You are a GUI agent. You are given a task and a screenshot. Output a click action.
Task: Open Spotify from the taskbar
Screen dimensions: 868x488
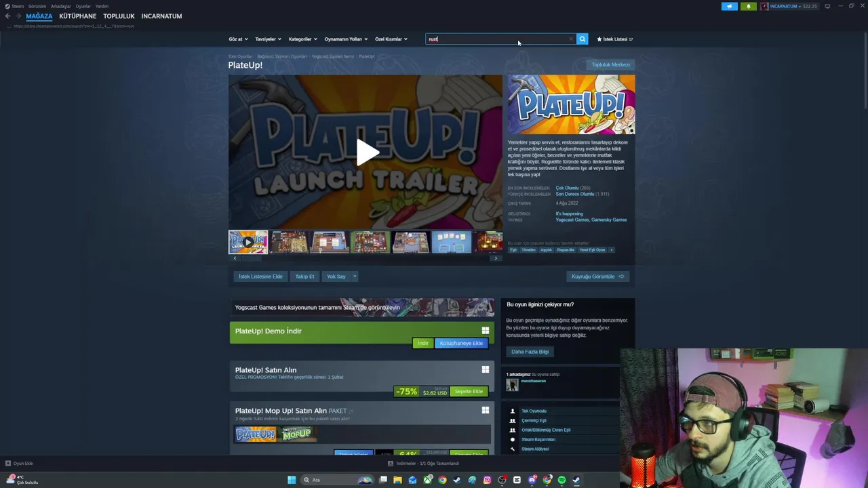pos(561,480)
